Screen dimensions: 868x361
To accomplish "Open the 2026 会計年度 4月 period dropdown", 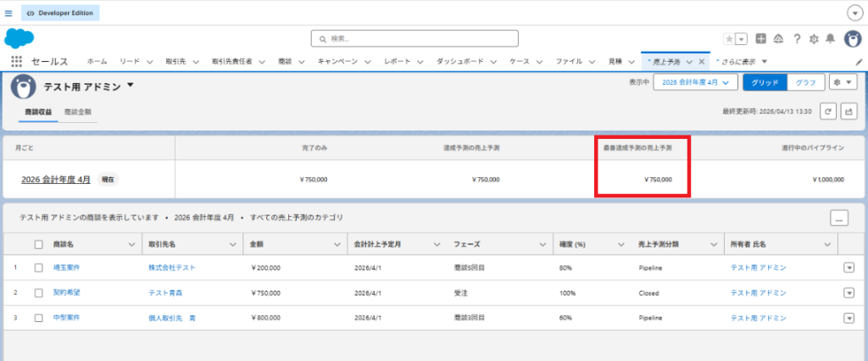I will pos(695,82).
